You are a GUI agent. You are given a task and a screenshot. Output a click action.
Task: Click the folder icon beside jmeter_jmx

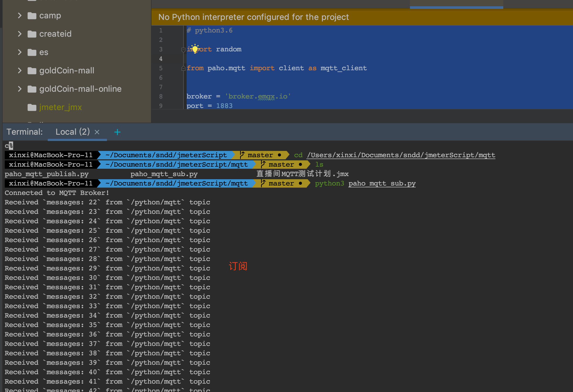(32, 107)
